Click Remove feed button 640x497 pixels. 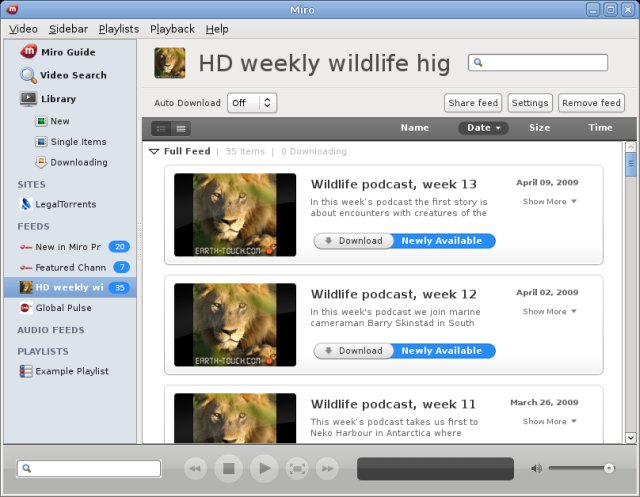click(591, 103)
